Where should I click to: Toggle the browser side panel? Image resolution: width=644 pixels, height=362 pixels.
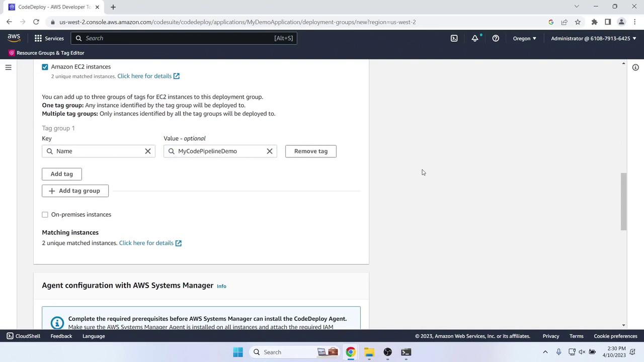pos(608,22)
